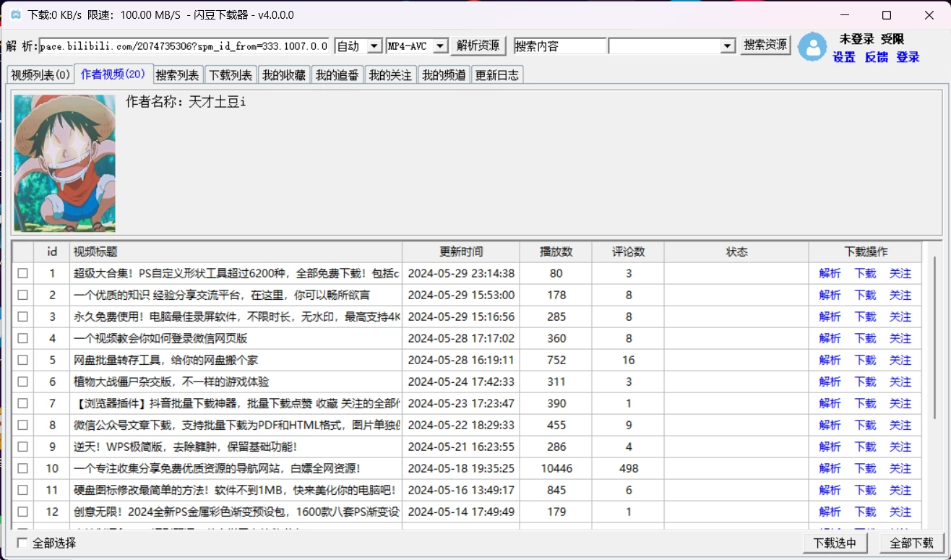Tick the checkbox for video row 12

[23, 512]
